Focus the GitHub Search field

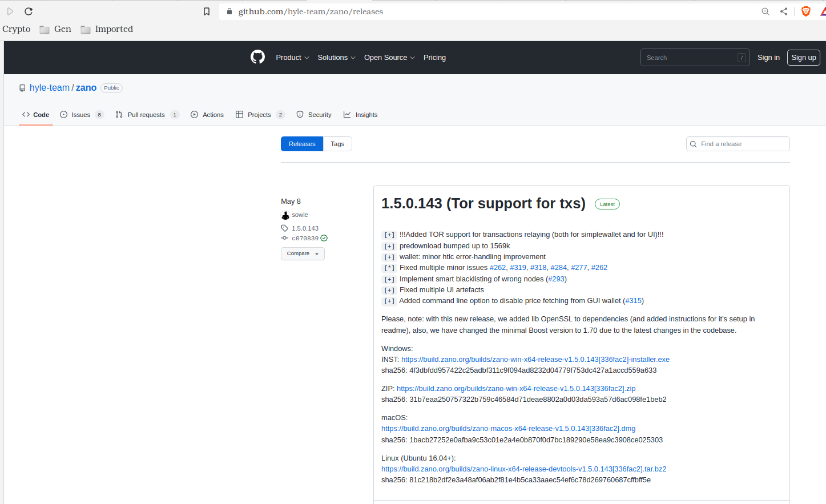pyautogui.click(x=695, y=58)
